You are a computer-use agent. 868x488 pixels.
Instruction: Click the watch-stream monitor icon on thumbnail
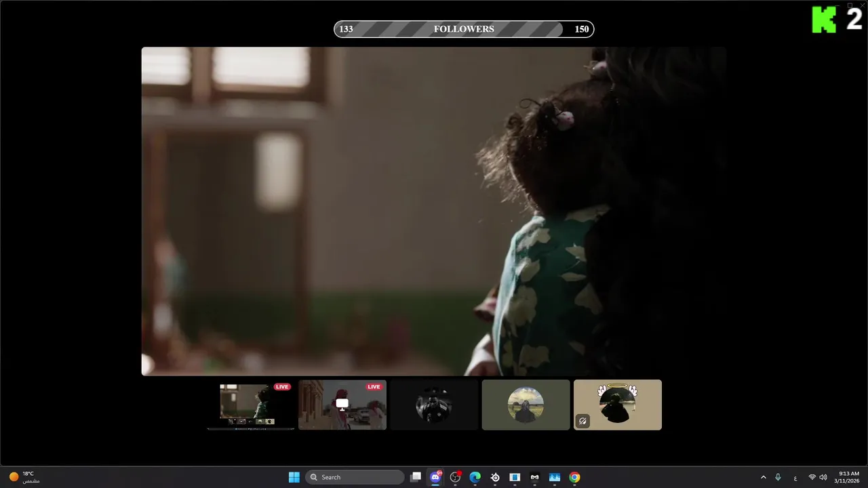pos(342,404)
